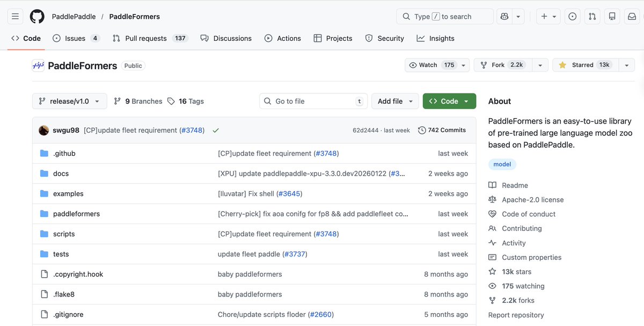The image size is (644, 326).
Task: Click the PaddleFormers repository logo
Action: point(38,66)
